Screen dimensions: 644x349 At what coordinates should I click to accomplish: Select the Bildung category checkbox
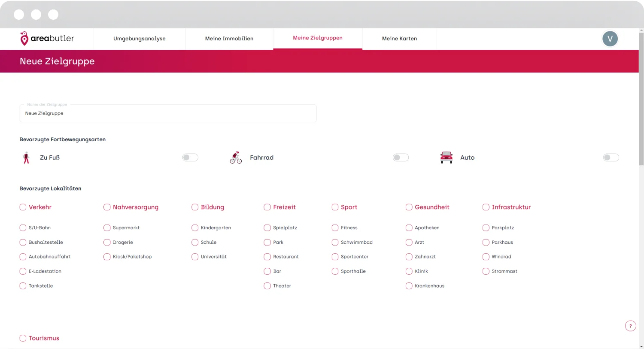[195, 207]
